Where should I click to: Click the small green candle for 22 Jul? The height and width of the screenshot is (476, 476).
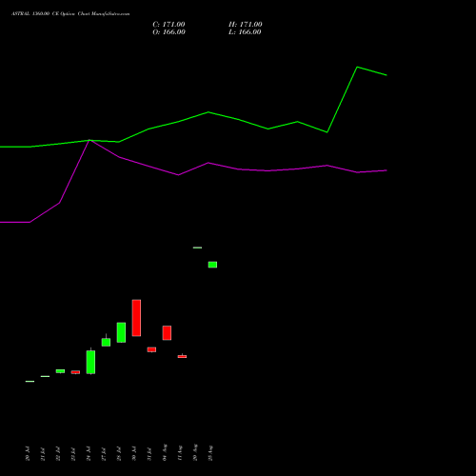(60, 371)
